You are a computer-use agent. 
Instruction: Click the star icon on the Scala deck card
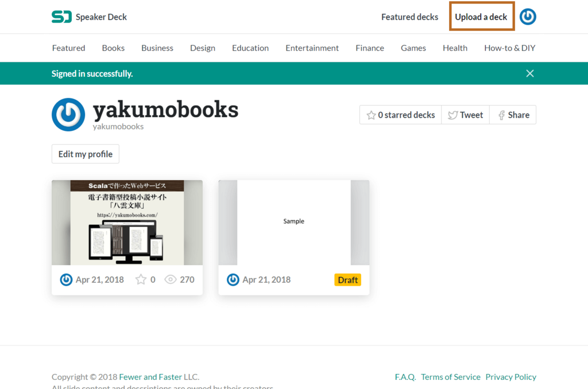click(x=141, y=279)
